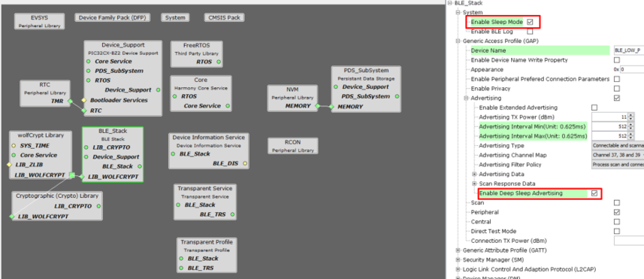Click RTOS port dot on Core block

tap(174, 96)
